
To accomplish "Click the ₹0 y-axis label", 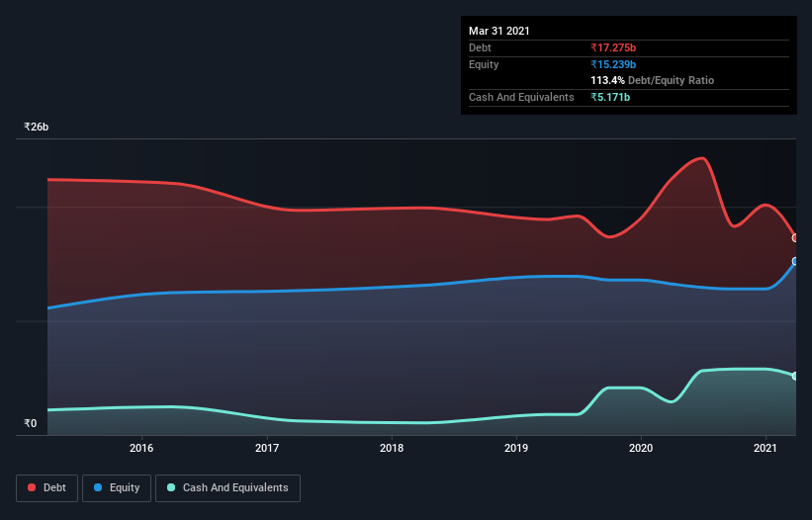I will [x=31, y=423].
